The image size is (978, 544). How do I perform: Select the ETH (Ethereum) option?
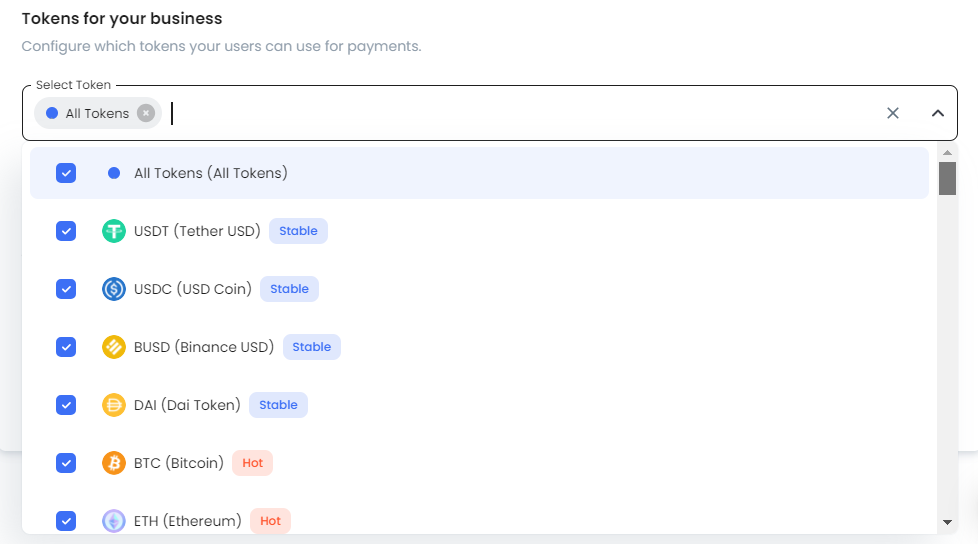click(188, 521)
